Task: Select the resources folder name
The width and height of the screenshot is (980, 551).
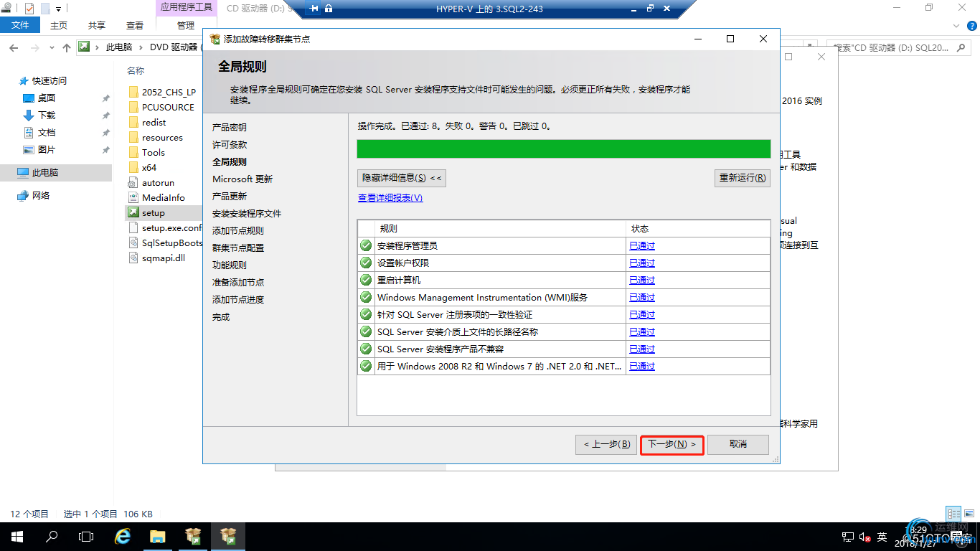Action: point(162,137)
